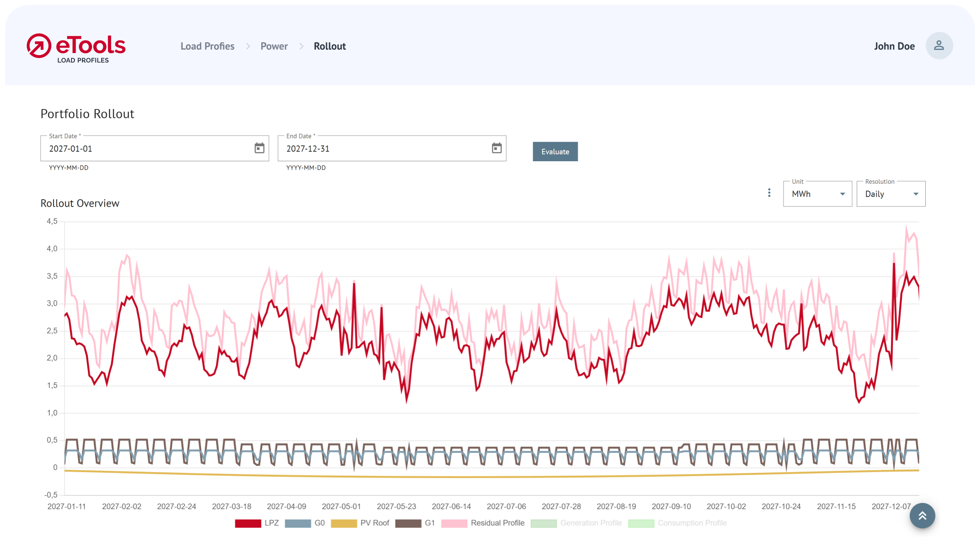Go to Load Profiles breadcrumb
Viewport: 980px width, 556px height.
(x=207, y=46)
